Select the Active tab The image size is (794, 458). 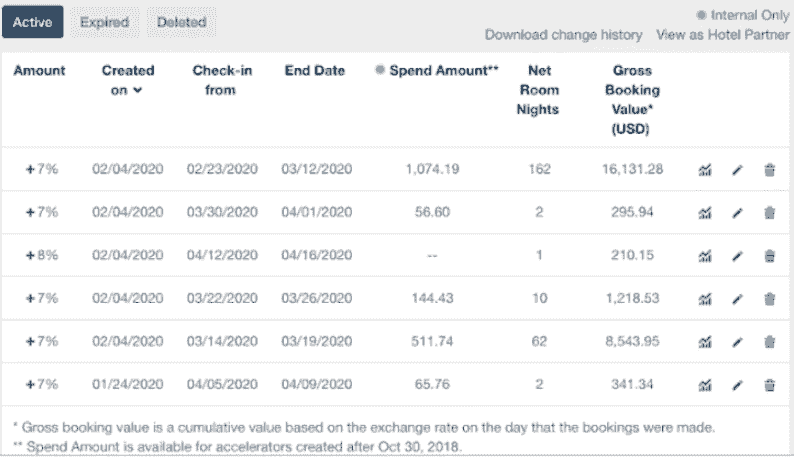point(32,22)
